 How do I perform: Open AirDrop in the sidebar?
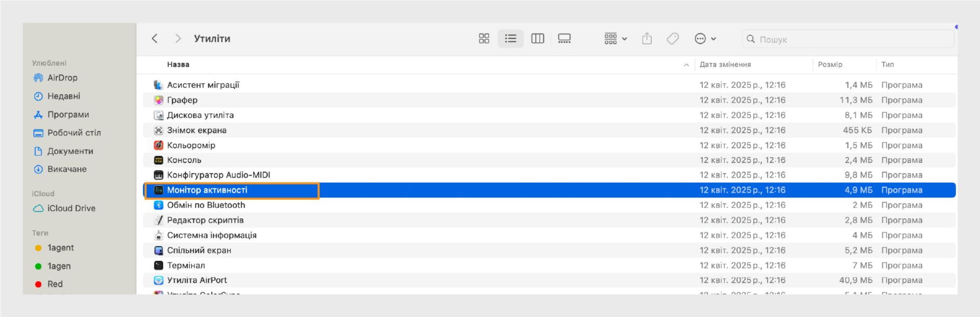point(62,78)
